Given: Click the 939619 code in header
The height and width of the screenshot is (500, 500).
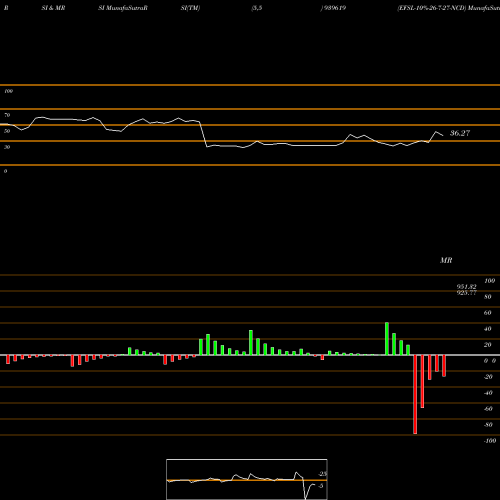Looking at the screenshot, I should coord(335,8).
